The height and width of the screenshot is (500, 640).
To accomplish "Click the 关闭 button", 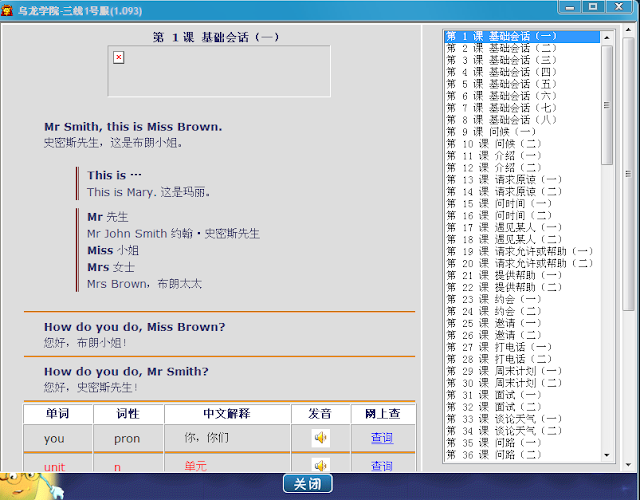I will pyautogui.click(x=307, y=484).
